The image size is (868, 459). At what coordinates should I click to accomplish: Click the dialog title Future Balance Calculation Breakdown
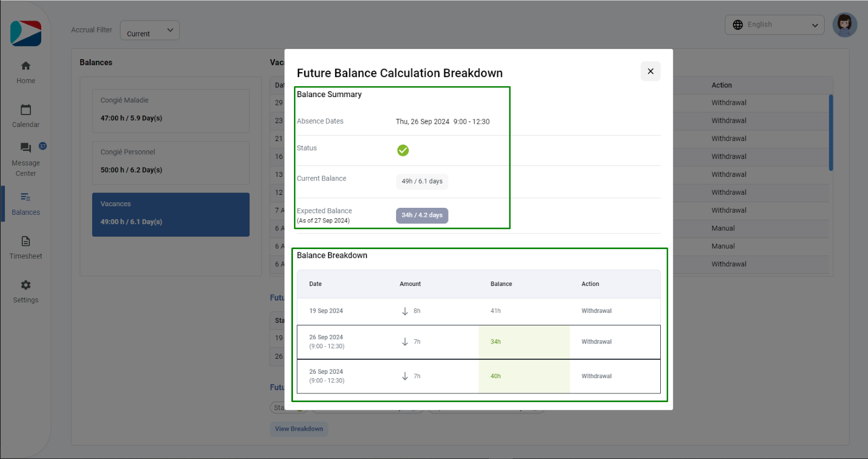tap(400, 73)
